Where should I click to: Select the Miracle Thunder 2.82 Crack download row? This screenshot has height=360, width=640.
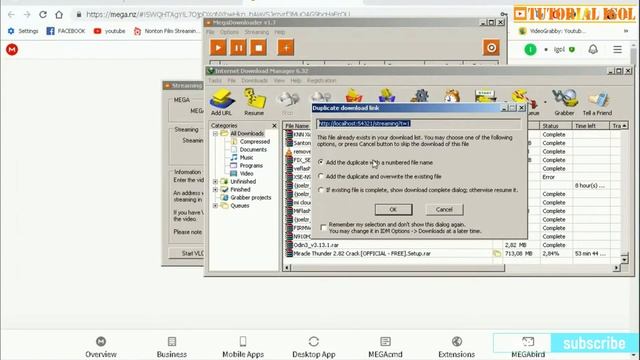[451, 253]
